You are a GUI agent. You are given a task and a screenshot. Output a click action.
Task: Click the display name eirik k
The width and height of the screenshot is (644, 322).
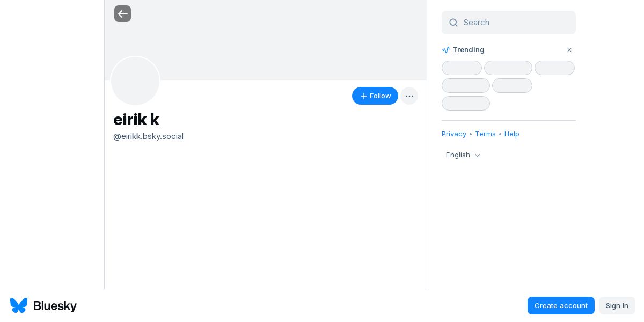136,120
